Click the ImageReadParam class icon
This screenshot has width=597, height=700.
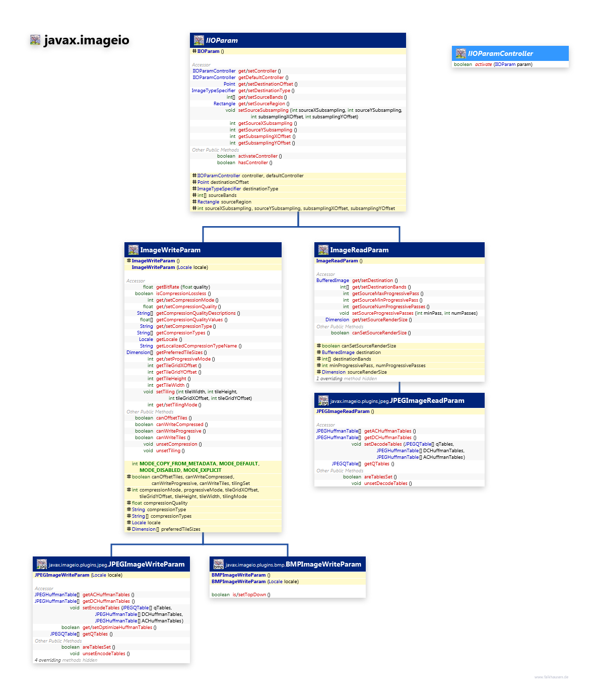tap(323, 250)
